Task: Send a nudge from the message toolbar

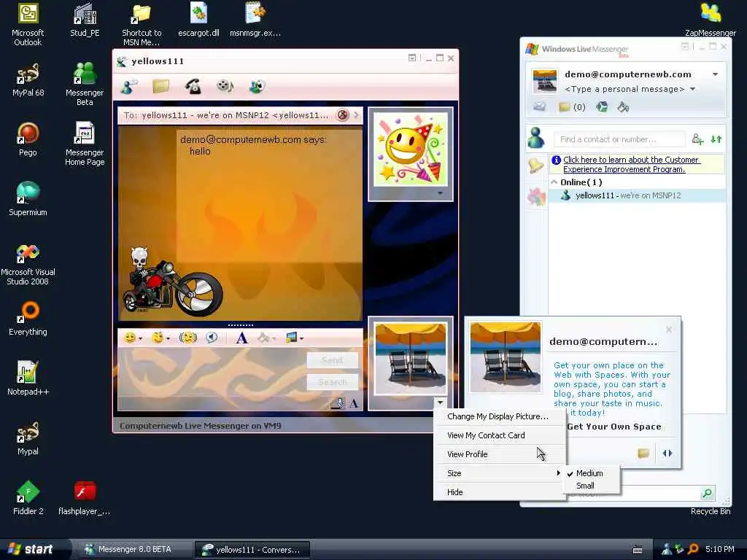Action: 187,338
